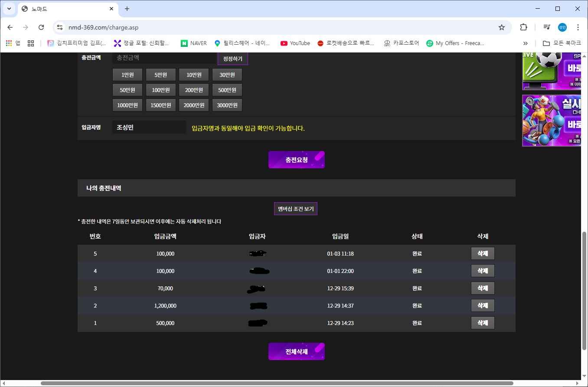This screenshot has width=588, height=387.
Task: Click the browser reload page icon
Action: click(x=41, y=27)
